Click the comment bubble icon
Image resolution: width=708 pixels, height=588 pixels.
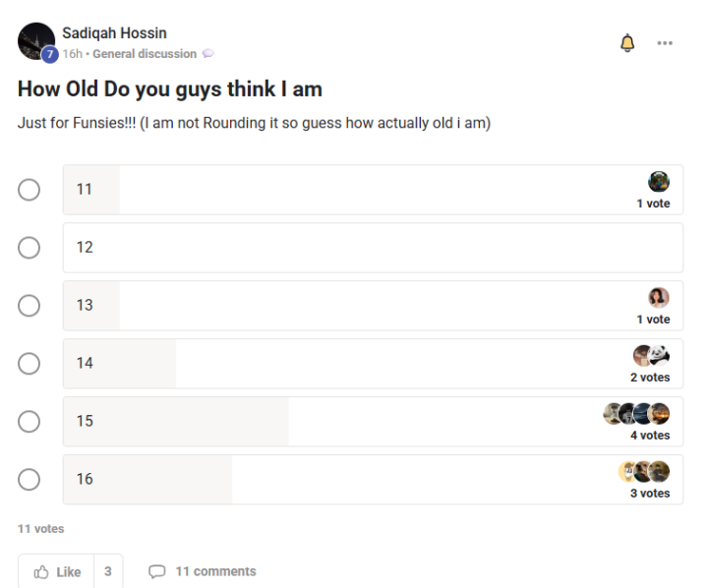(156, 571)
